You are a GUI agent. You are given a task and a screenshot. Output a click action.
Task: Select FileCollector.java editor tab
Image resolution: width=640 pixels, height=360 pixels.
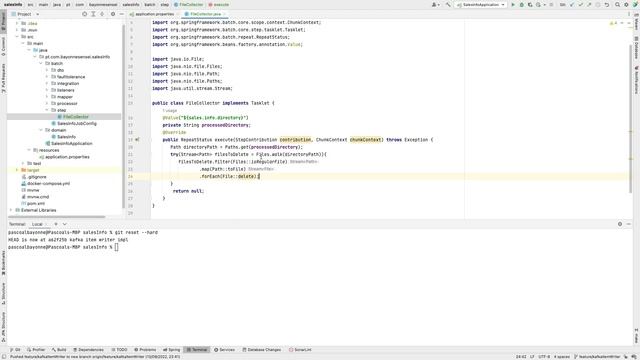pyautogui.click(x=205, y=14)
